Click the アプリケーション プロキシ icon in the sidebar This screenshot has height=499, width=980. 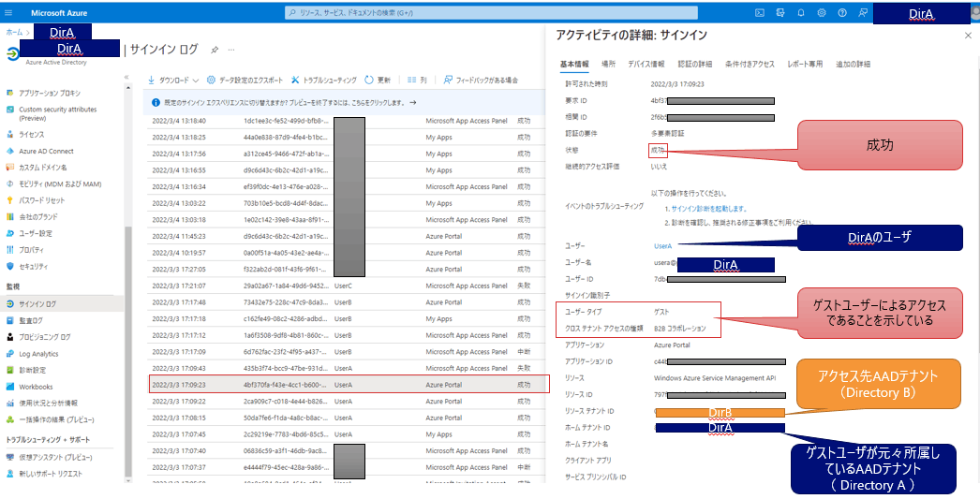pos(9,93)
